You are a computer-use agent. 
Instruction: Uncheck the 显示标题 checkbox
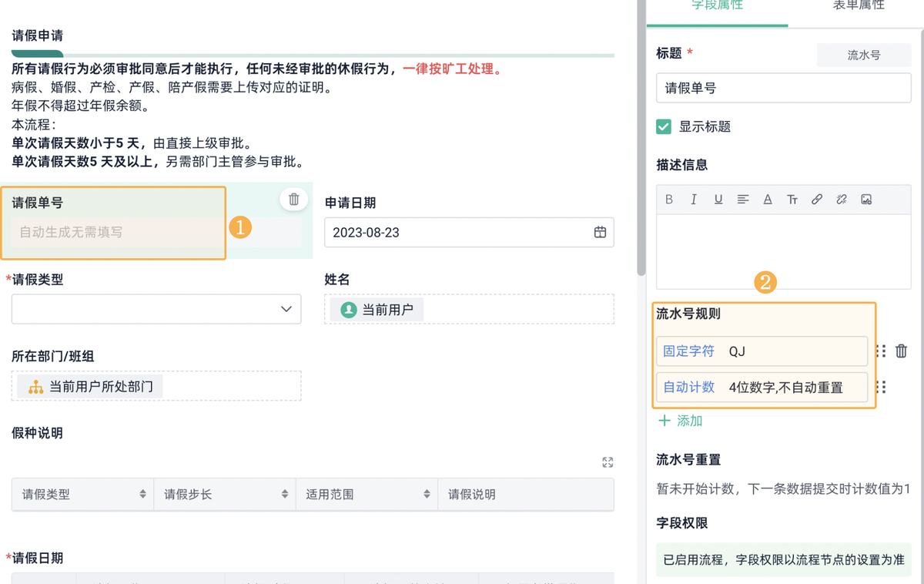pos(663,126)
